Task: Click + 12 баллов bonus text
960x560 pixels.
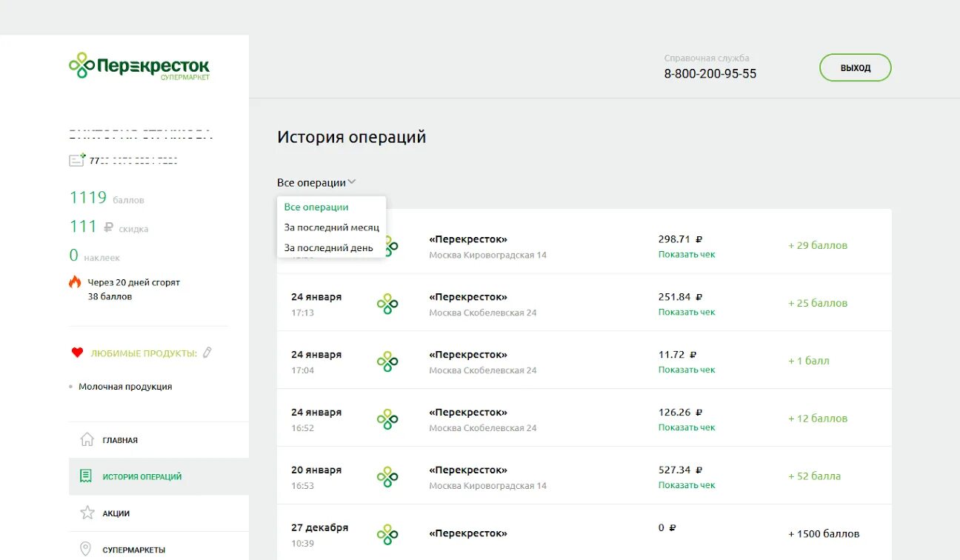Action: 818,419
